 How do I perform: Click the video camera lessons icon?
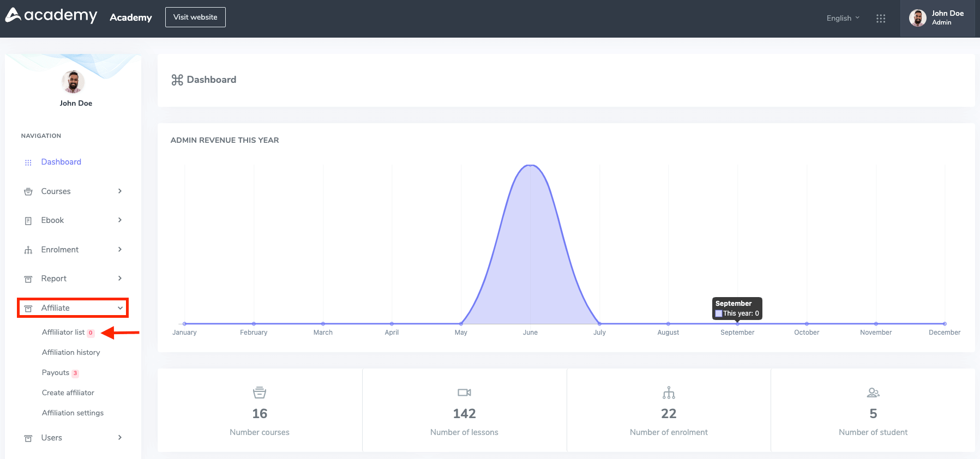pyautogui.click(x=464, y=392)
